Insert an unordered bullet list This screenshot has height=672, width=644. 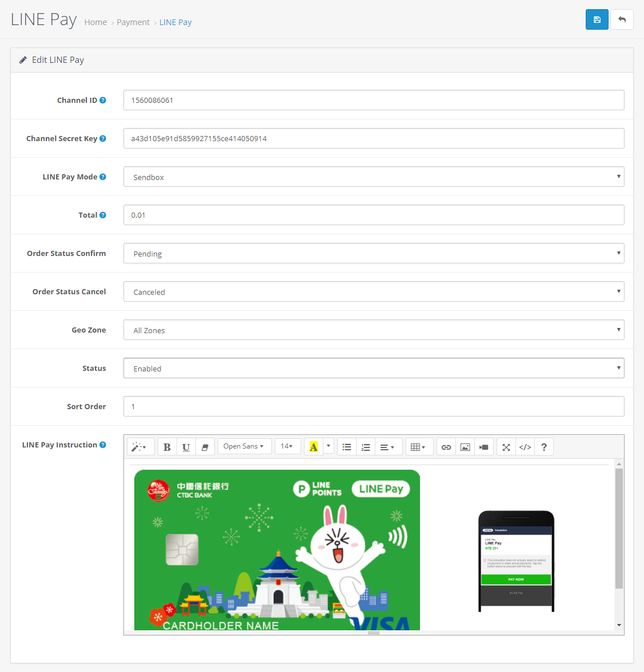(x=347, y=447)
